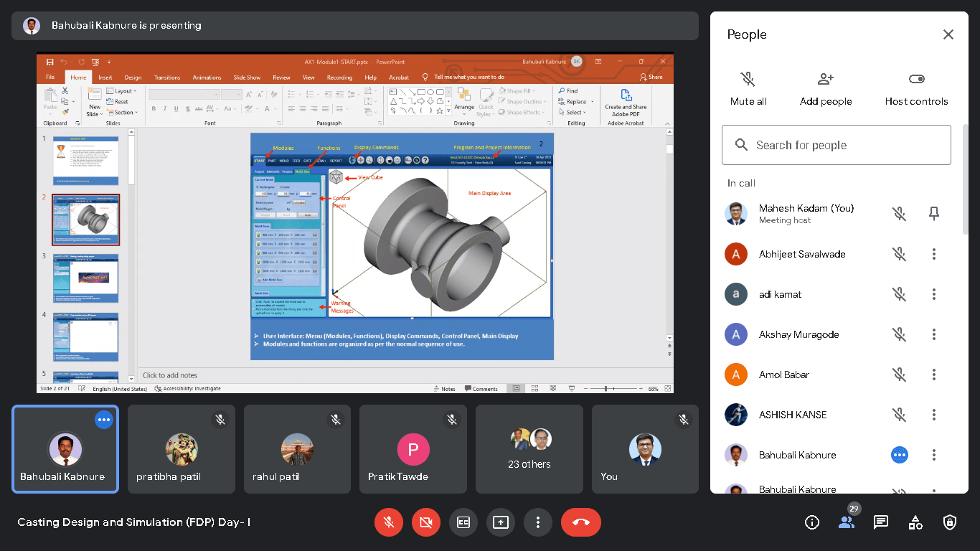Mute Abhijeet Savalwade's microphone

900,254
